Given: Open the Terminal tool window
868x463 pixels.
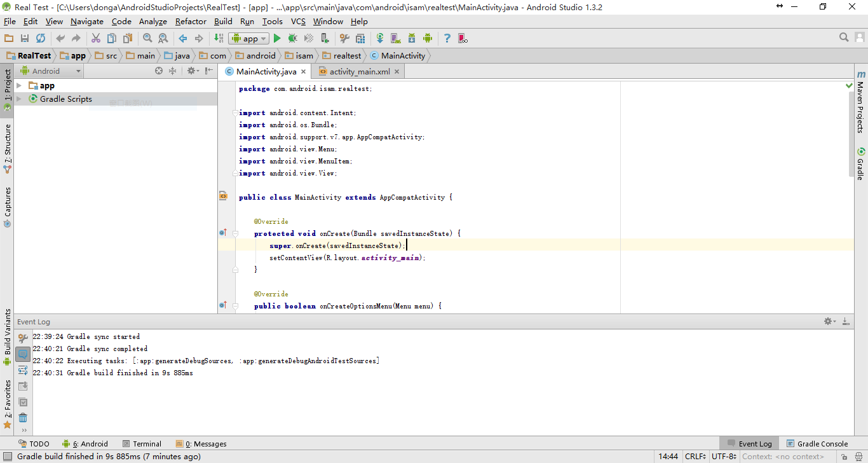Looking at the screenshot, I should [x=142, y=444].
